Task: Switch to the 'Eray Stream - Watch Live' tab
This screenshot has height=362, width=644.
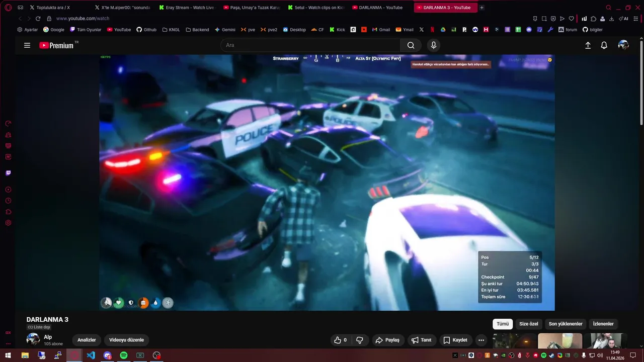Action: (x=186, y=8)
